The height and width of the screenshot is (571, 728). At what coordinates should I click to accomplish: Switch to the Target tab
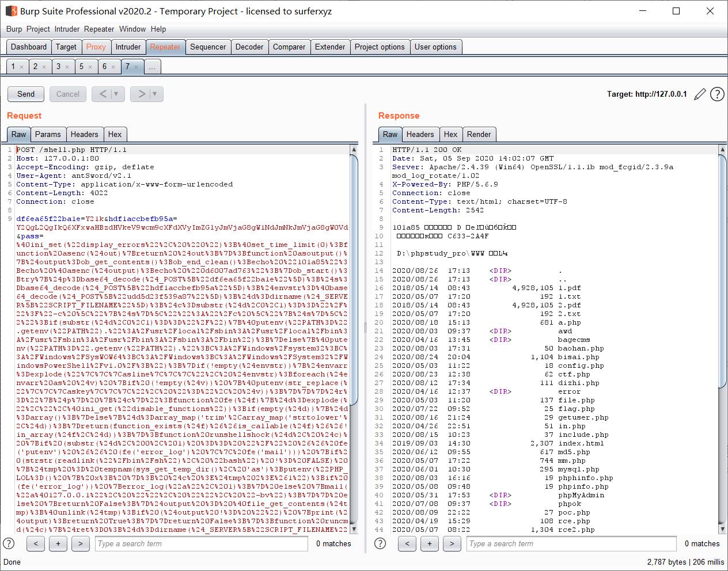pyautogui.click(x=66, y=47)
